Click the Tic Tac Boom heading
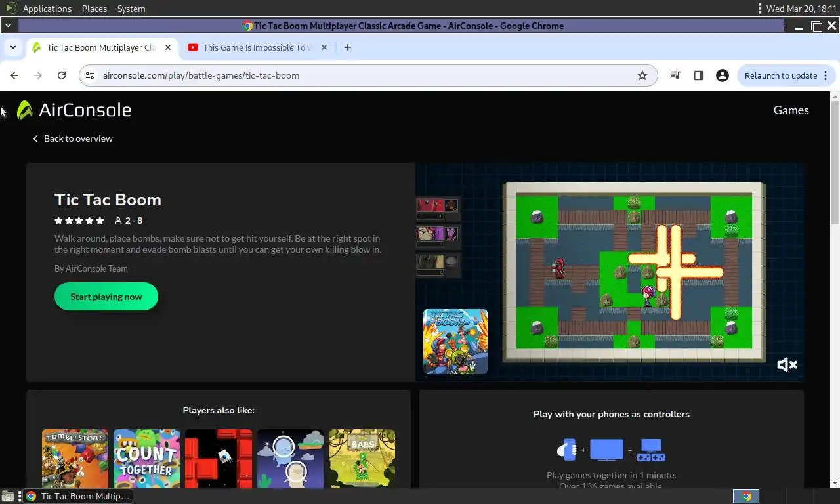The width and height of the screenshot is (840, 504). click(108, 199)
